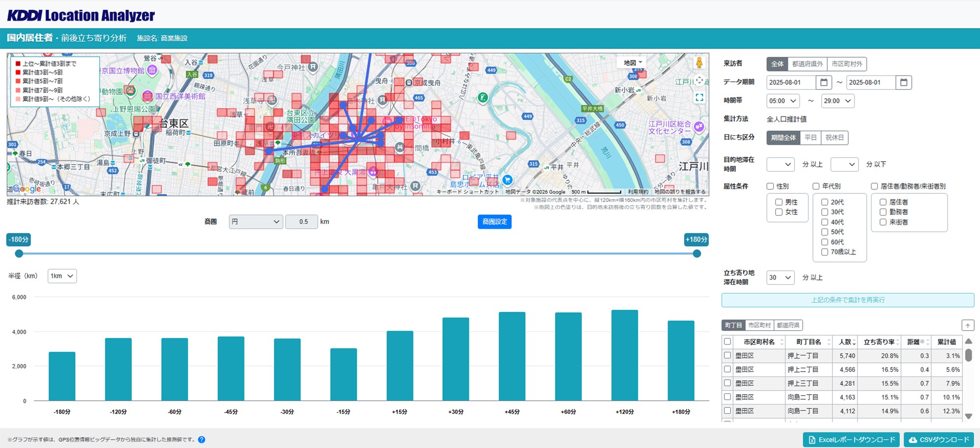Sort table by 人数 column arrows
980x448 pixels.
(854, 342)
